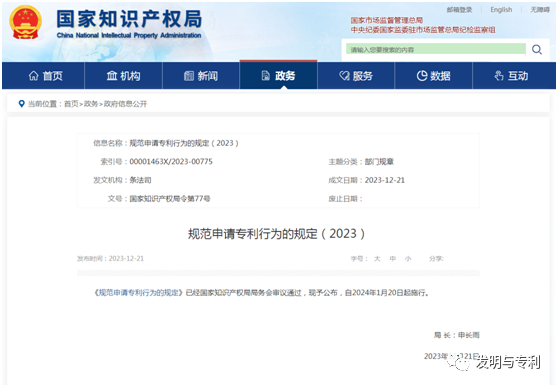Click the 废止日期 label
558x387 pixels.
345,199
